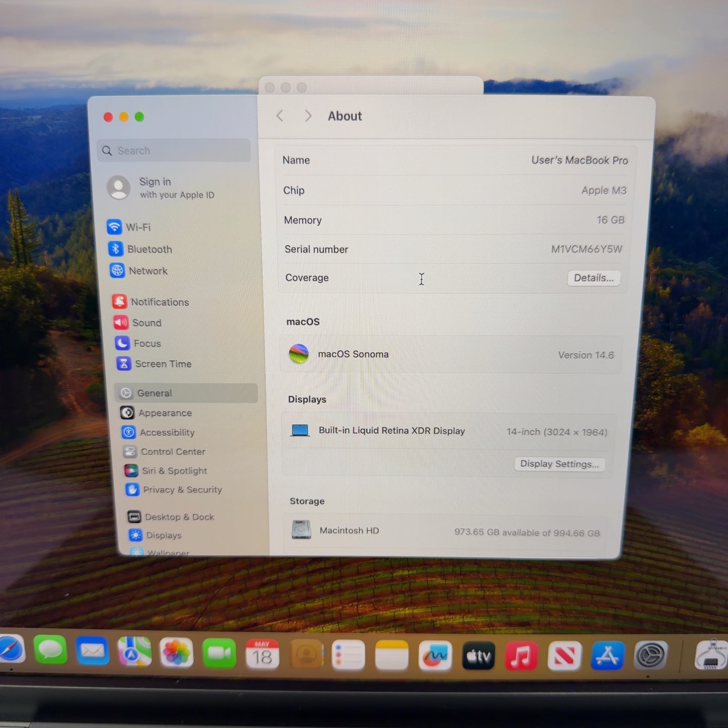Open Contacts from the Dock

point(306,654)
